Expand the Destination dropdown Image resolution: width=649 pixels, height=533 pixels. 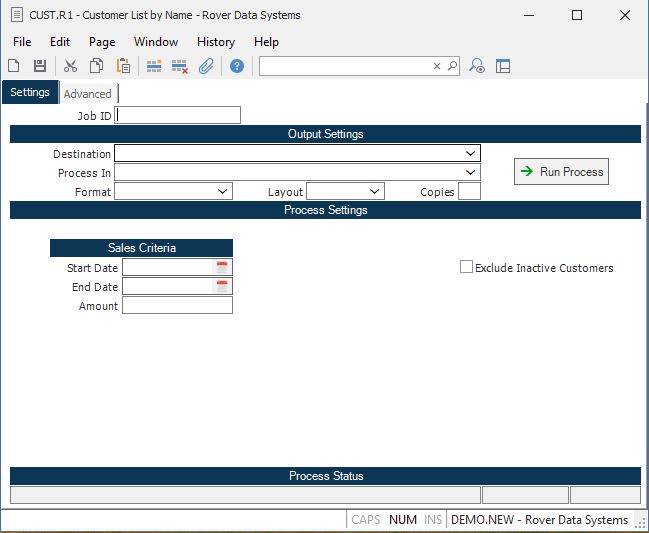coord(470,154)
